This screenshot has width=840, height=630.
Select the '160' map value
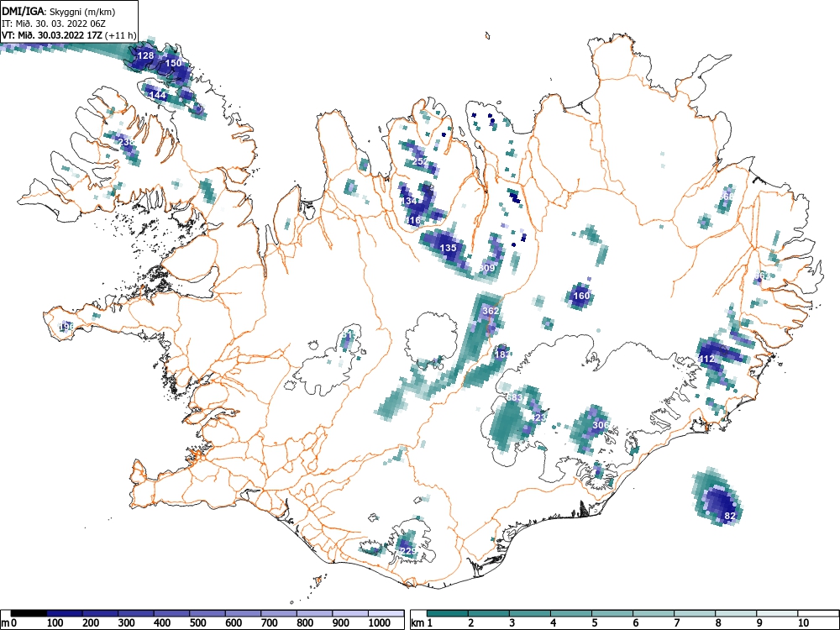pyautogui.click(x=581, y=296)
